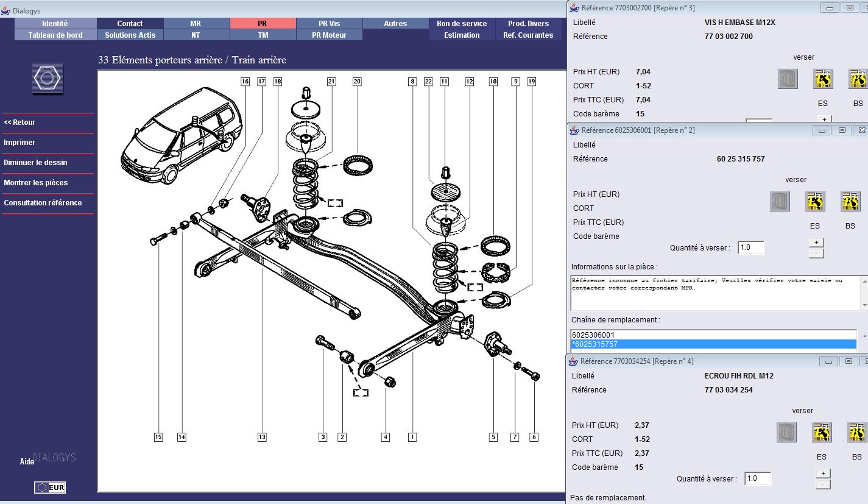868x504 pixels.
Task: Click part callout number 21 in diagram
Action: click(x=331, y=81)
